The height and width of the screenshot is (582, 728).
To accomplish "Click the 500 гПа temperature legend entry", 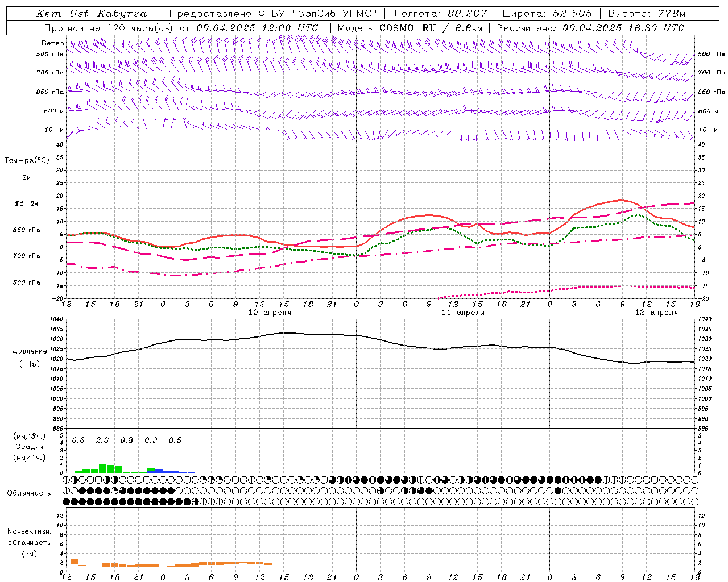I will (27, 282).
